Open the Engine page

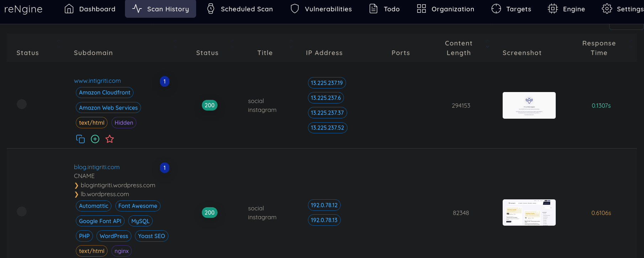(x=566, y=9)
